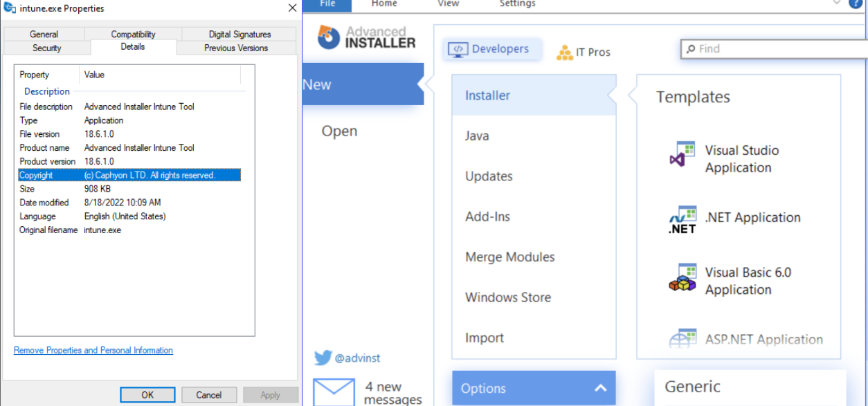The height and width of the screenshot is (406, 868).
Task: Click the Value column header
Action: pos(160,75)
